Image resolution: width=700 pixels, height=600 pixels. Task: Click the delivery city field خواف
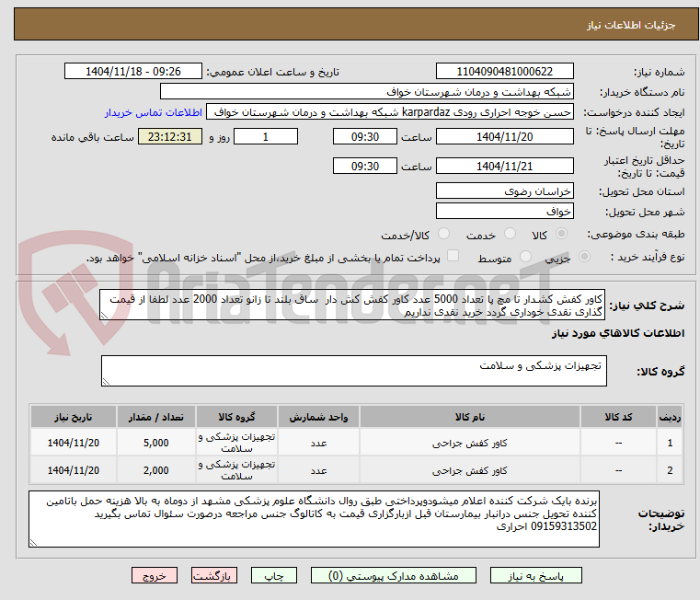[504, 211]
